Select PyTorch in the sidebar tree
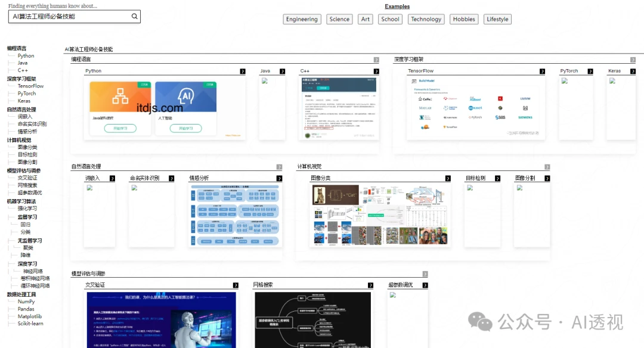The width and height of the screenshot is (644, 348). [x=27, y=94]
